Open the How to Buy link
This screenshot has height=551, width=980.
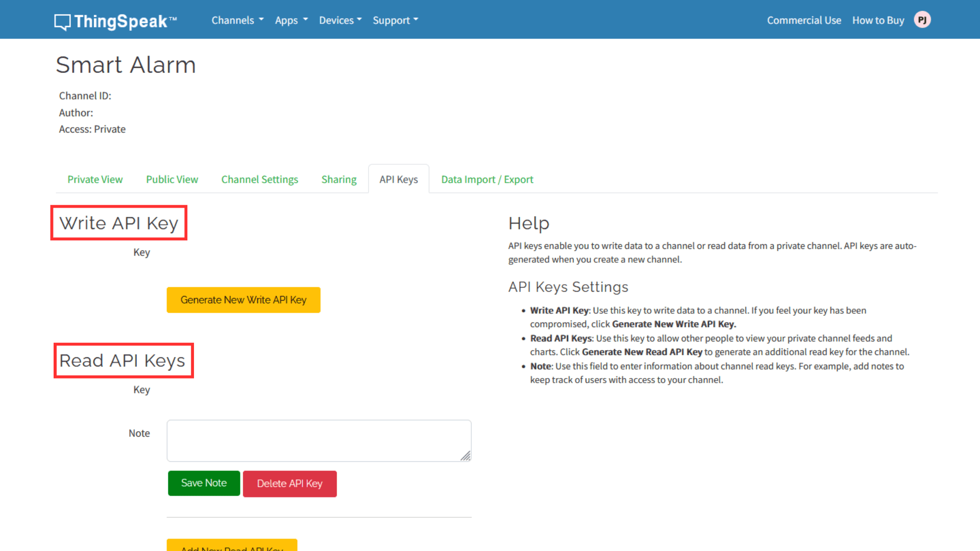(878, 20)
